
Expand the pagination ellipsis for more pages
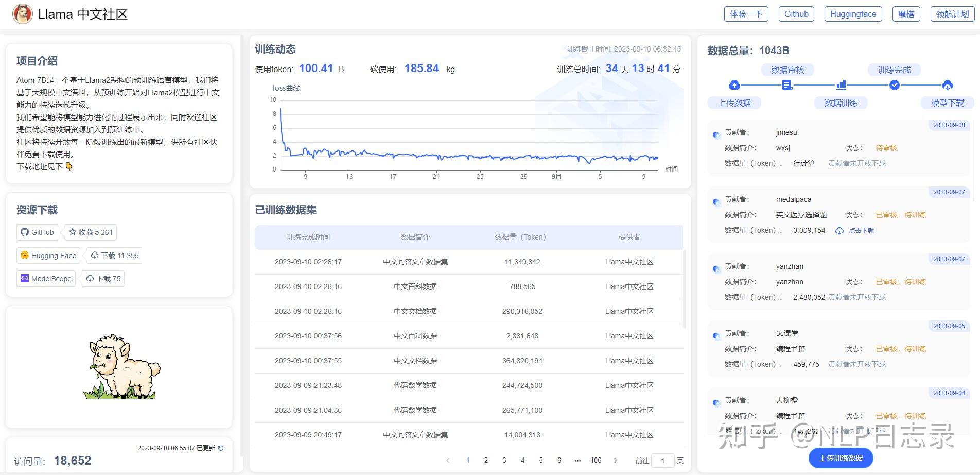coord(577,461)
